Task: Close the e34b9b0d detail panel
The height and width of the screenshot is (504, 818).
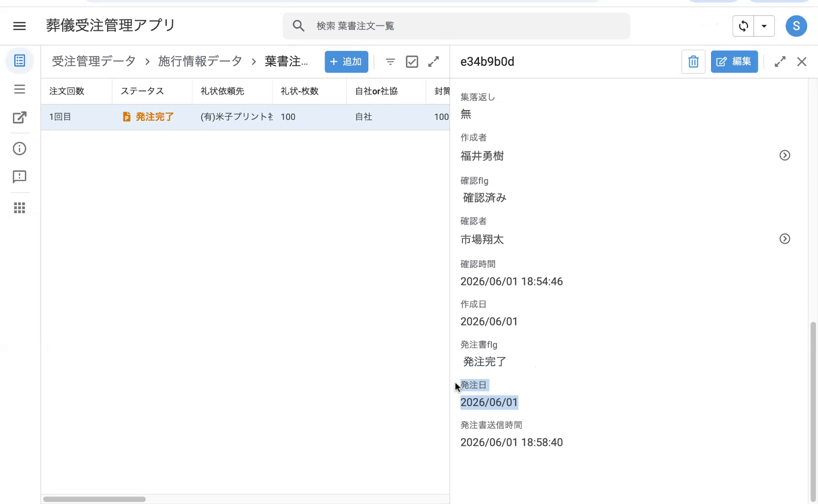Action: click(x=802, y=62)
